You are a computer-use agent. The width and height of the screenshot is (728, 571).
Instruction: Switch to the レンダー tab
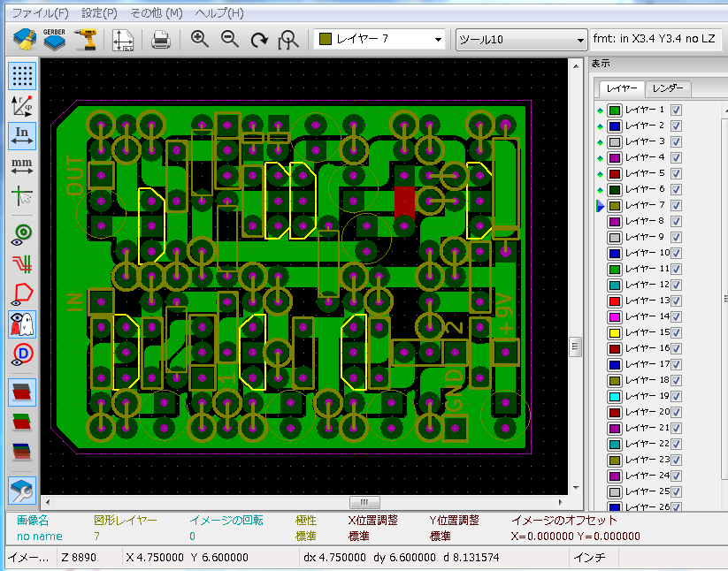tap(668, 88)
